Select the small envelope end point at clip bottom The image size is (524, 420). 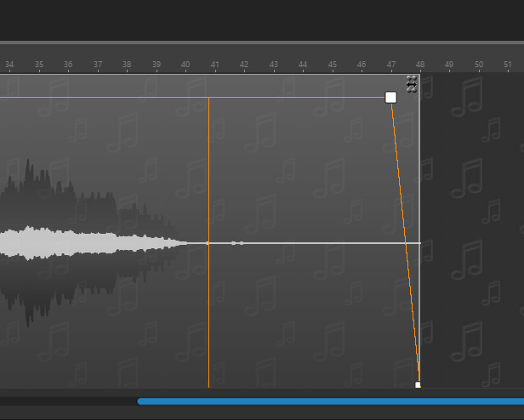[418, 385]
